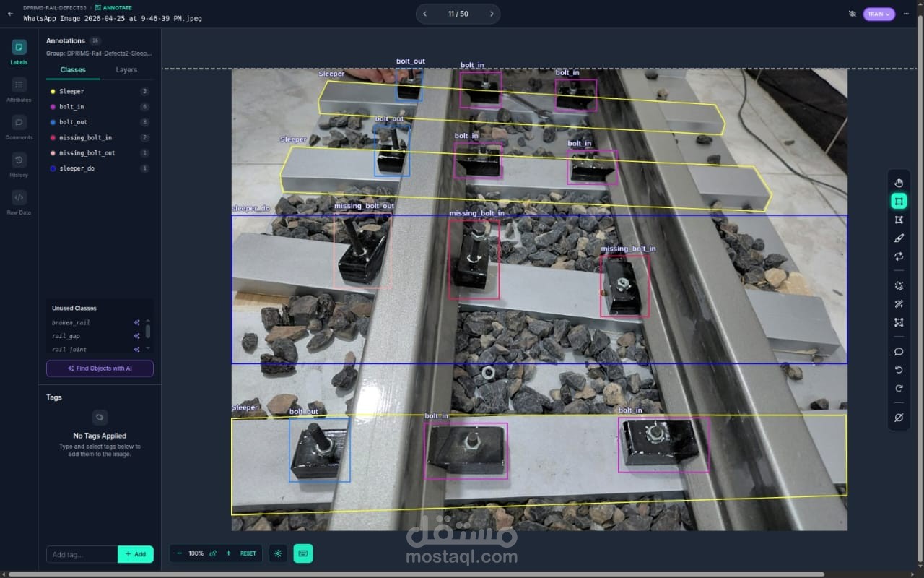Click Find Objects with AI button
Image resolution: width=924 pixels, height=578 pixels.
[100, 368]
